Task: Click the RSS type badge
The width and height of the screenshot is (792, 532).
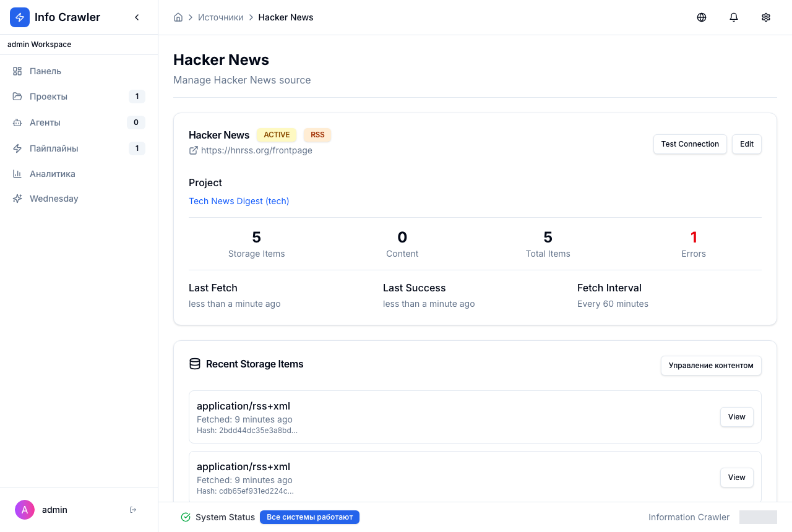Action: coord(317,135)
